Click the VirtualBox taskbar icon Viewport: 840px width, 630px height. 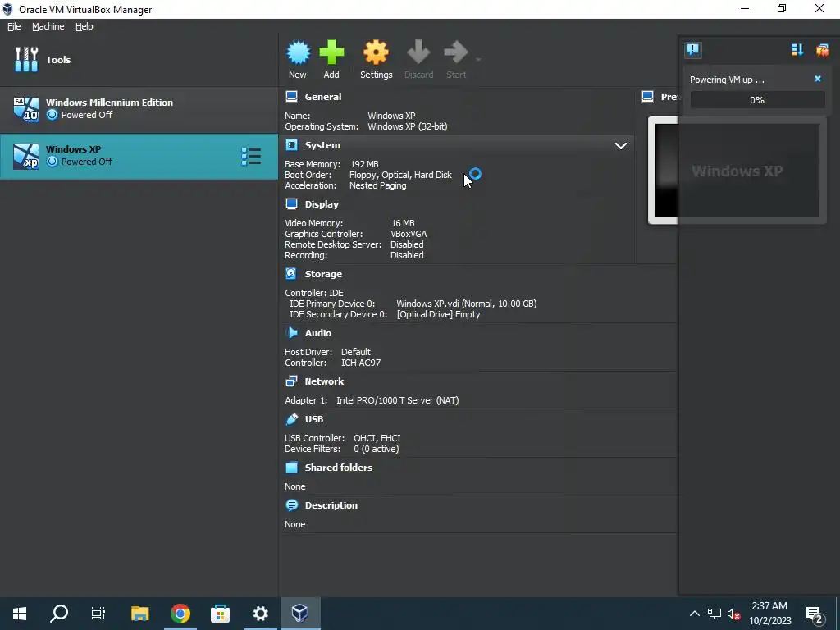[x=300, y=614]
